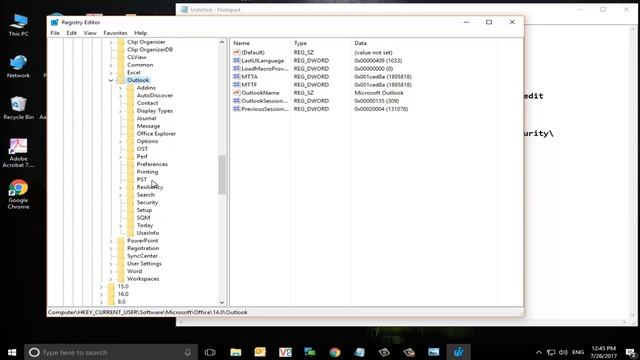Image resolution: width=640 pixels, height=360 pixels.
Task: Select the OutlookName string value icon
Action: click(x=236, y=93)
